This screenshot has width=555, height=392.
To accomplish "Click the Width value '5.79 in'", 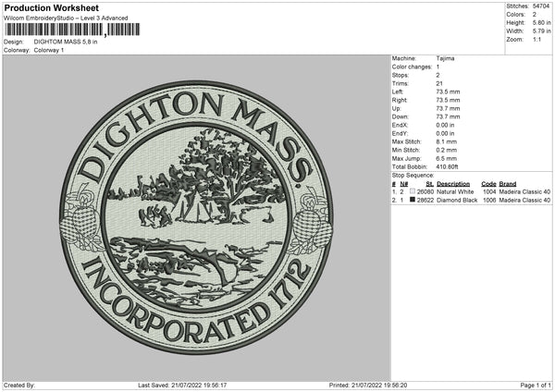I will (x=541, y=31).
